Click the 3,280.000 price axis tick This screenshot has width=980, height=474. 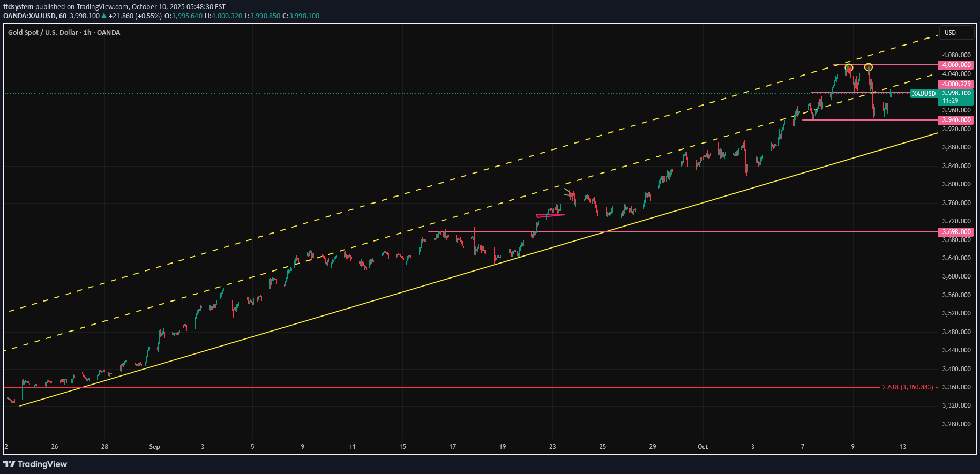[x=956, y=424]
